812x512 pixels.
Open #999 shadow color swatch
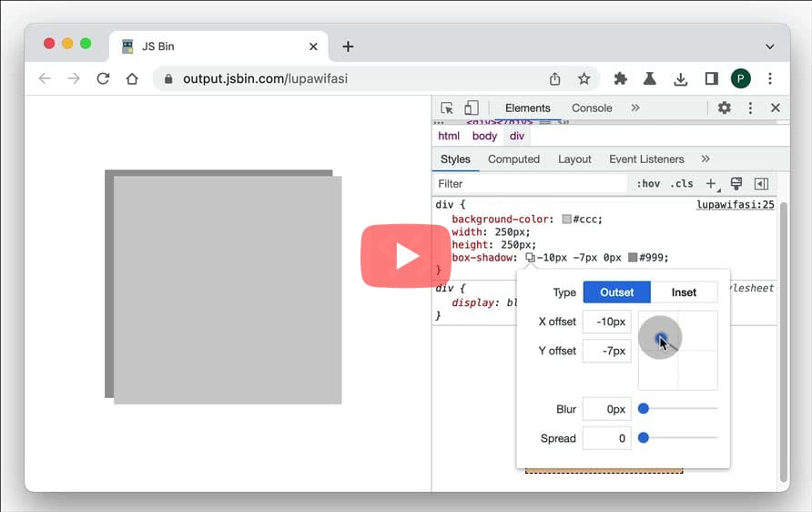(633, 258)
